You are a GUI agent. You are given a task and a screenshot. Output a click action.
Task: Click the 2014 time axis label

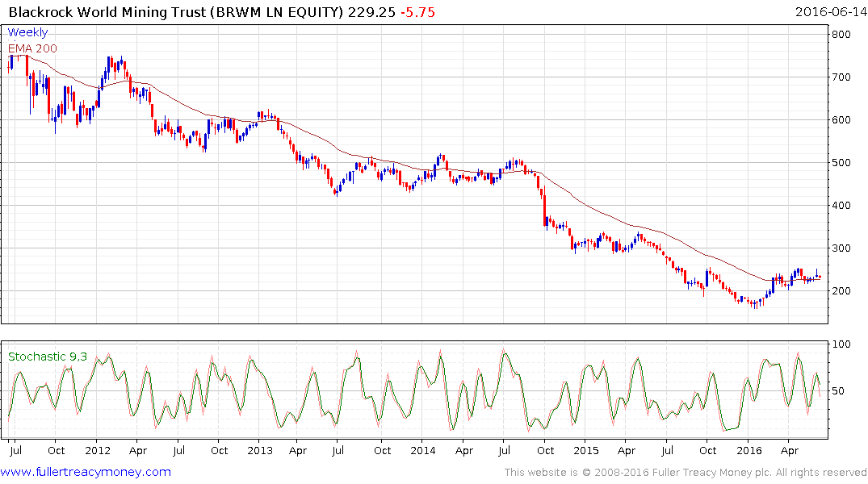tap(423, 451)
